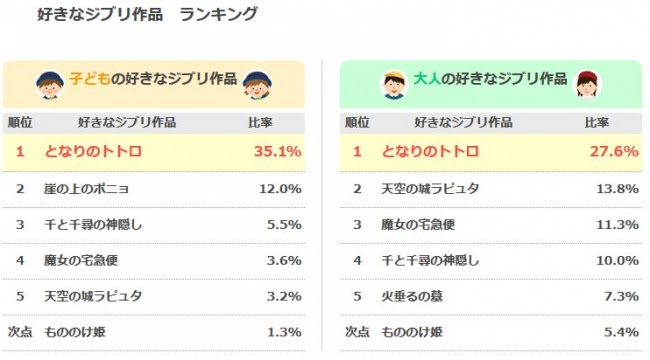
Task: Click the left boy avatar in the children header
Action: [x=50, y=85]
